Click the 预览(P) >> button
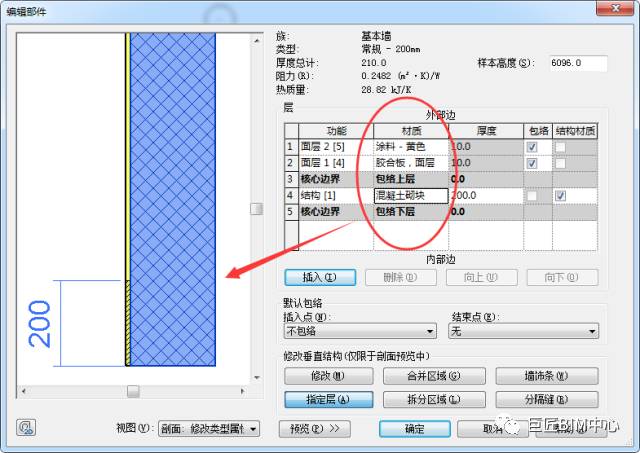Viewport: 640px width, 453px height. coord(314,429)
